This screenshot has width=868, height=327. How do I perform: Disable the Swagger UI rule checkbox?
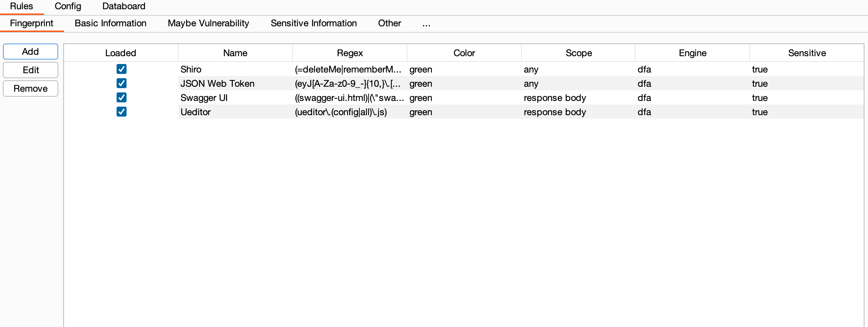pos(121,97)
